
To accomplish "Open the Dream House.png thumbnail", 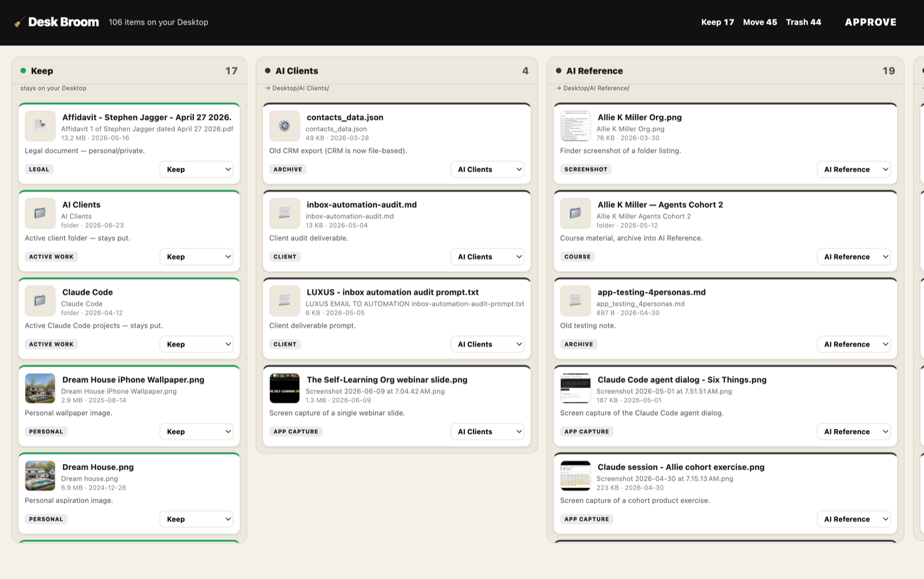I will (x=40, y=476).
